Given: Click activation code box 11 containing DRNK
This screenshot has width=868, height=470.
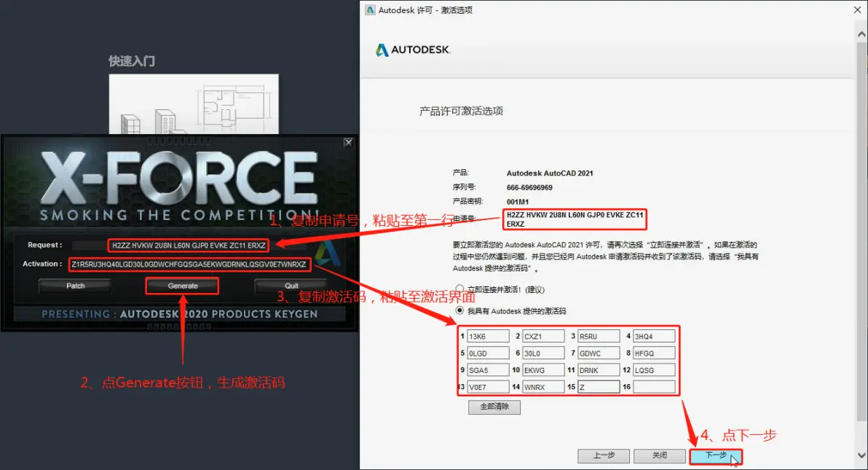Looking at the screenshot, I should pos(599,370).
